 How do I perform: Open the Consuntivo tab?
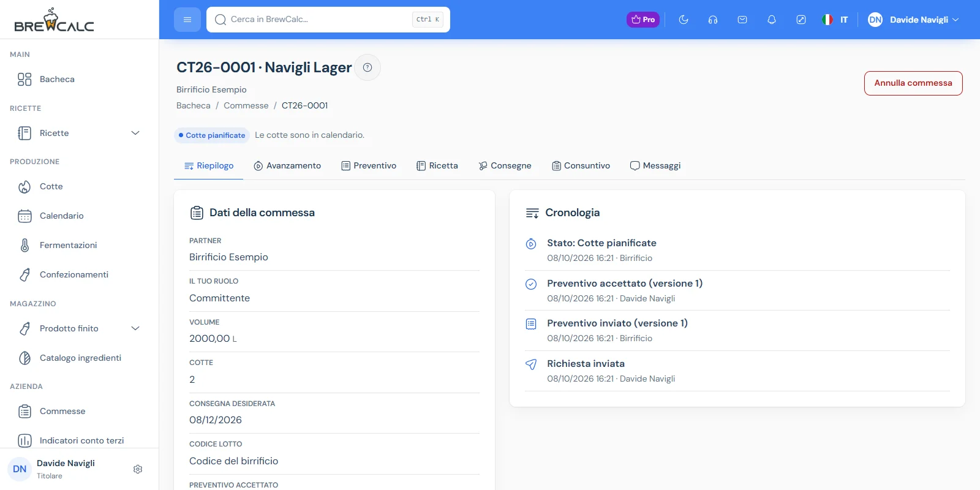point(581,166)
